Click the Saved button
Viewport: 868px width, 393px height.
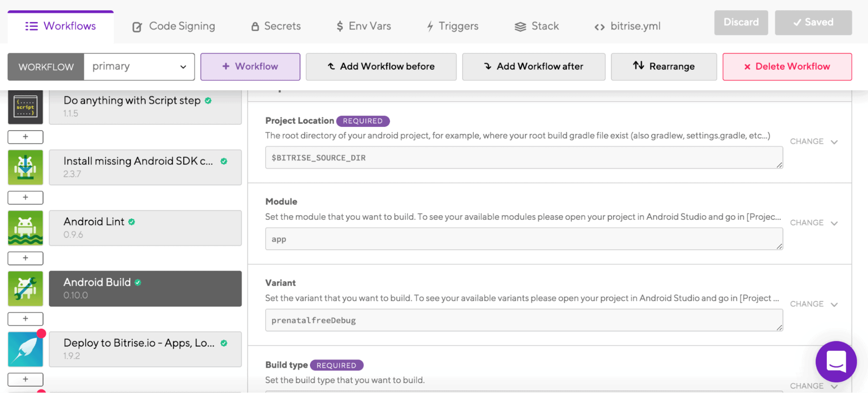coord(813,23)
